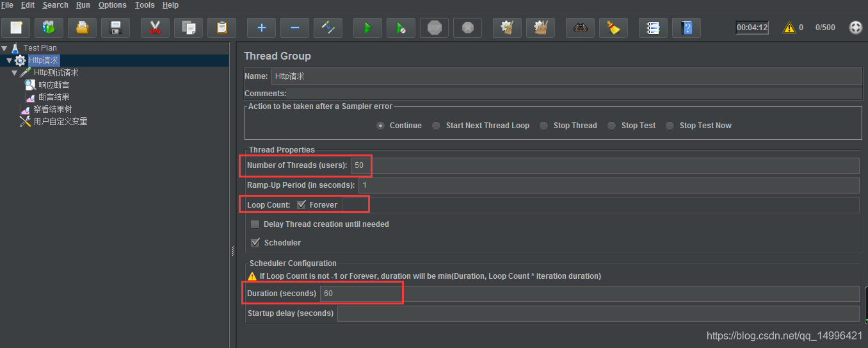Select Test Plan in the tree
The image size is (868, 348).
(40, 48)
